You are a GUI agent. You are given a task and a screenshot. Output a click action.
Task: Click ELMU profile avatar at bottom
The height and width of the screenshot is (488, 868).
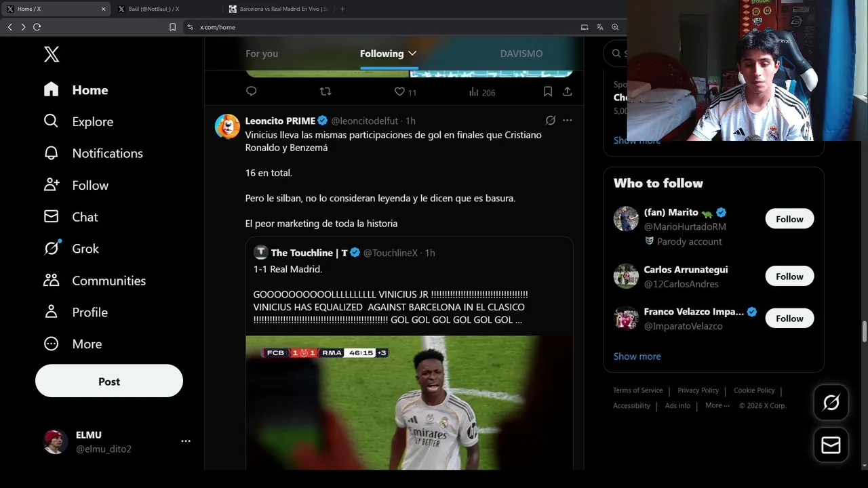(56, 441)
